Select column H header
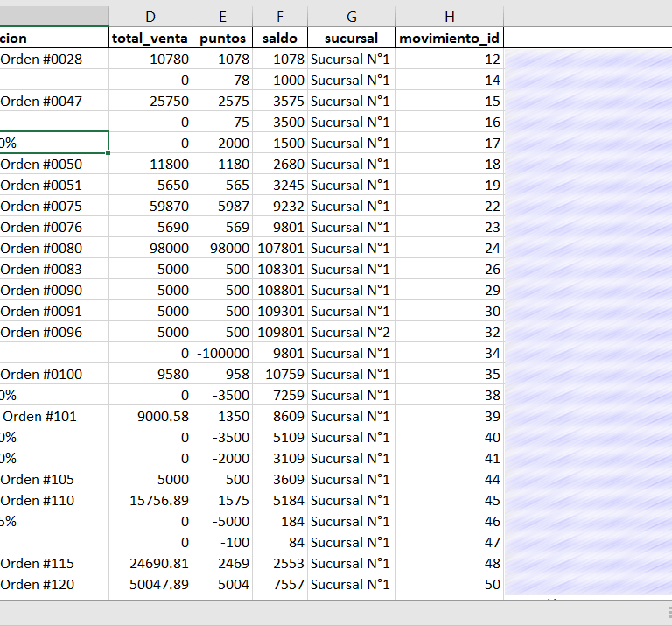The image size is (672, 626). (x=449, y=17)
